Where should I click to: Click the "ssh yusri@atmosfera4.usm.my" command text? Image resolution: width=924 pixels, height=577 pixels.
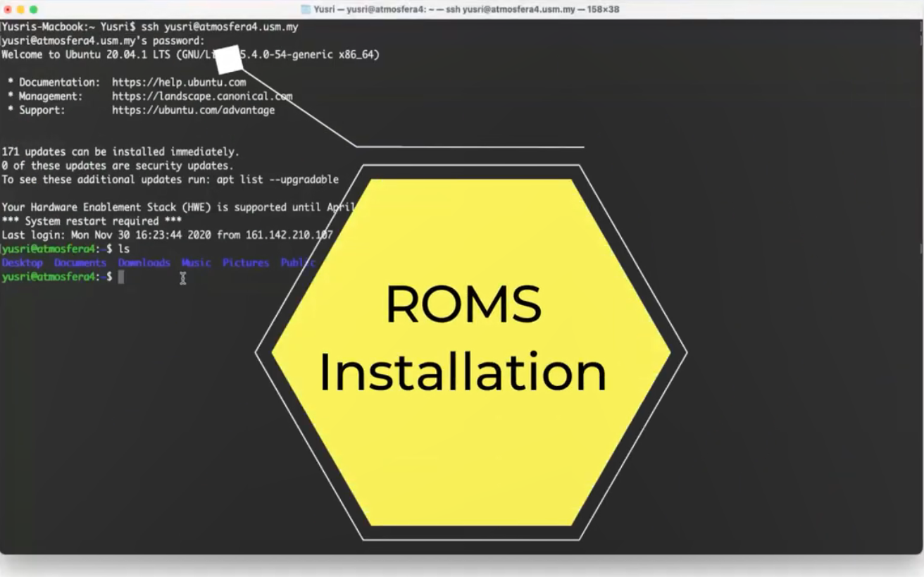tap(220, 27)
